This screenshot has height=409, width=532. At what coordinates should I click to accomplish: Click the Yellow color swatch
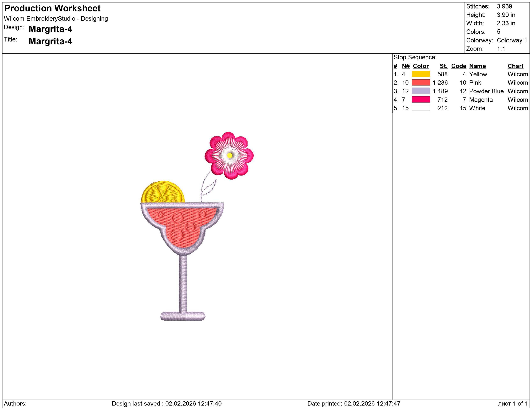pyautogui.click(x=421, y=74)
